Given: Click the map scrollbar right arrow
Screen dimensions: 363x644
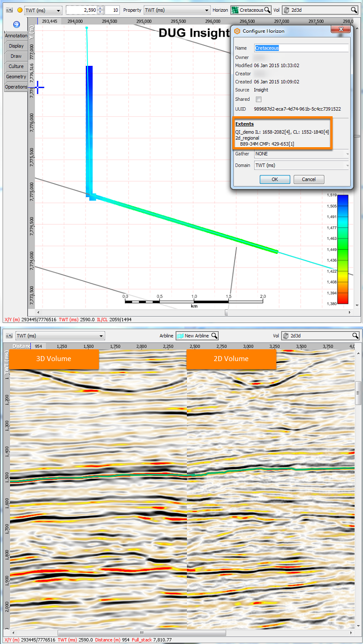Looking at the screenshot, I should [x=349, y=312].
